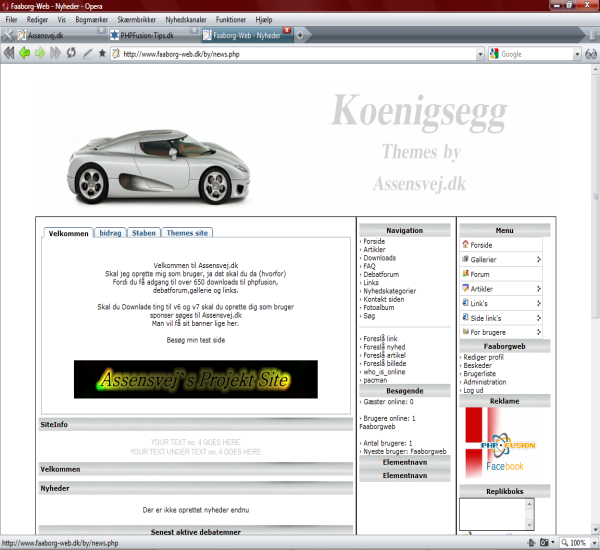The width and height of the screenshot is (600, 550).
Task: Click the page icon in address bar
Action: 116,54
